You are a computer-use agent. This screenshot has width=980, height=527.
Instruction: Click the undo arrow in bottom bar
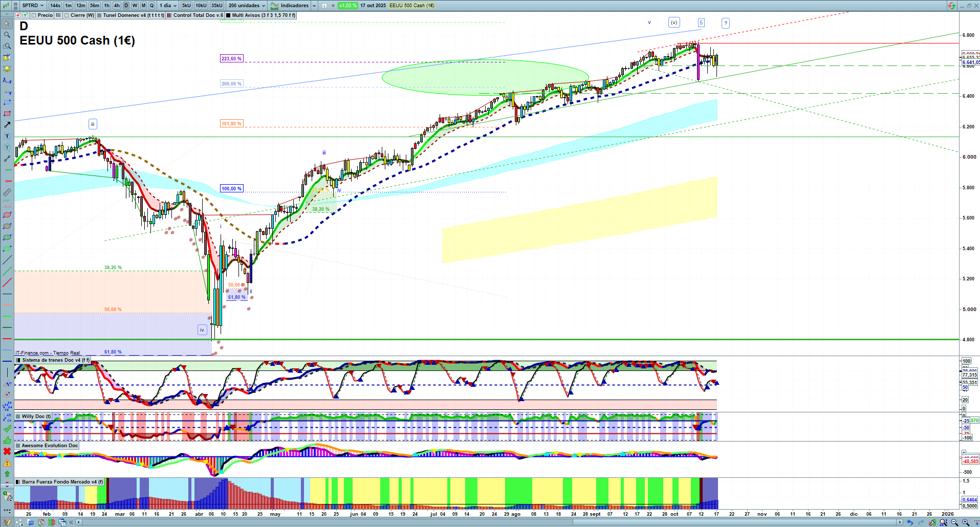click(909, 522)
